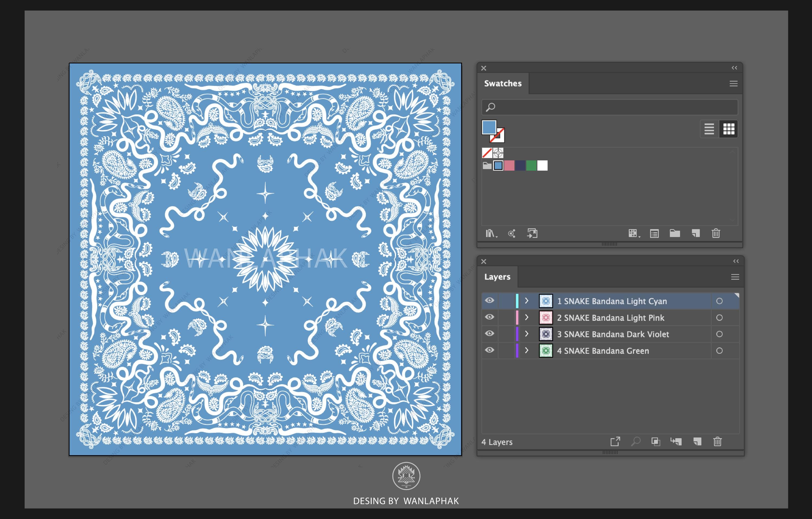Hide the SNAKE Bandana Light Cyan layer
Image resolution: width=812 pixels, height=519 pixels.
click(490, 300)
